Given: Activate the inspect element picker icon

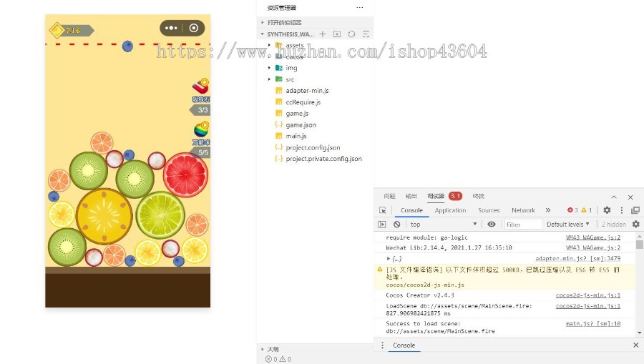Looking at the screenshot, I should [x=382, y=210].
